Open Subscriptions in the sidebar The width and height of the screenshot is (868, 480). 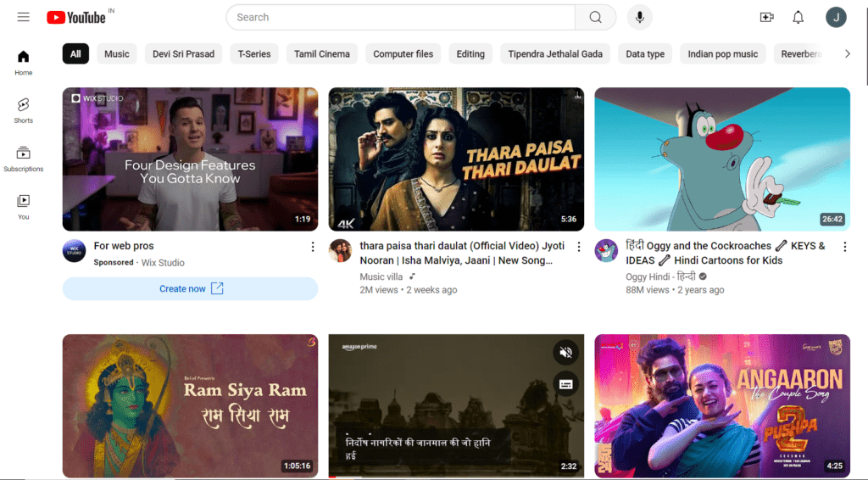pos(23,158)
